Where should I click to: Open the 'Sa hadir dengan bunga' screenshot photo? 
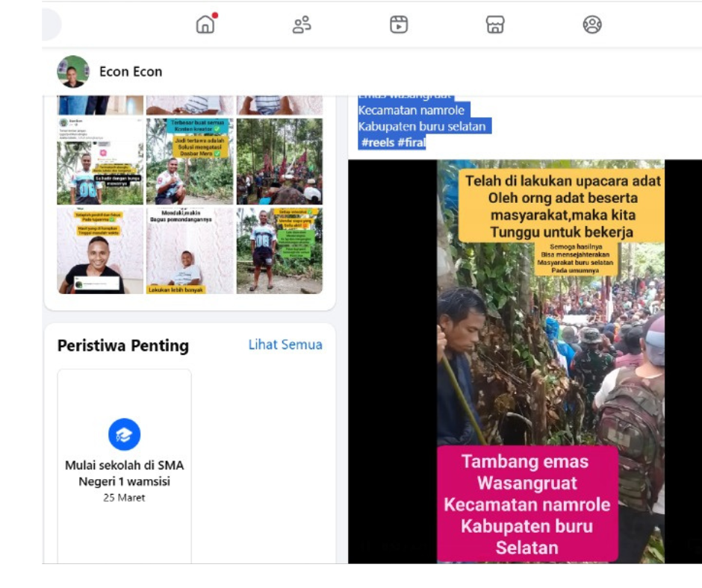[x=100, y=161]
